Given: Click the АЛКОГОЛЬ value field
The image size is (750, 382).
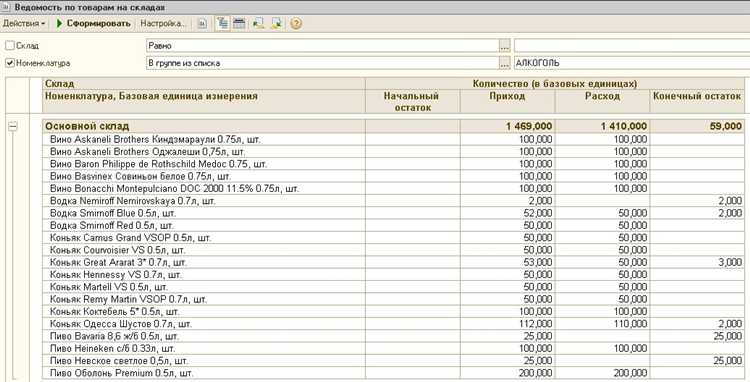Looking at the screenshot, I should (x=632, y=63).
